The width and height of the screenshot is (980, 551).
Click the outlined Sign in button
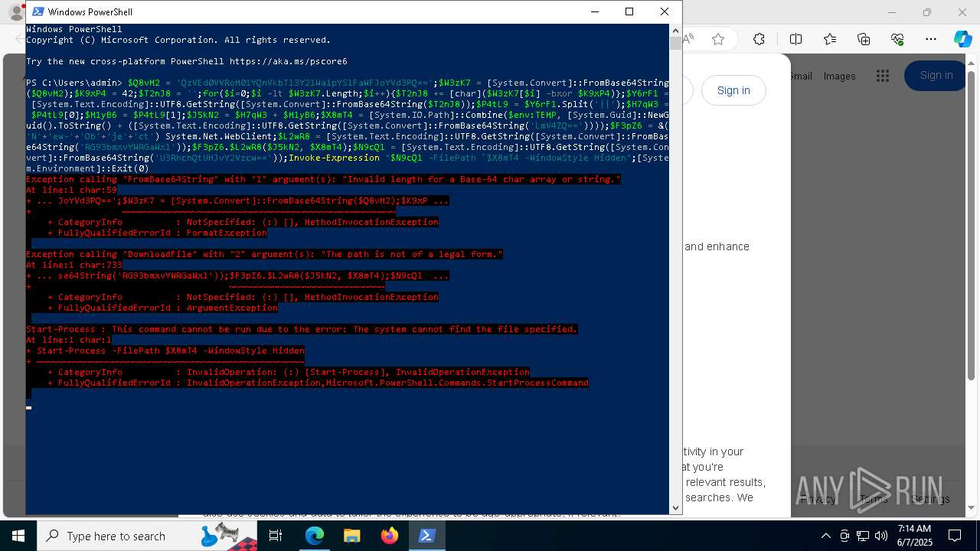733,90
